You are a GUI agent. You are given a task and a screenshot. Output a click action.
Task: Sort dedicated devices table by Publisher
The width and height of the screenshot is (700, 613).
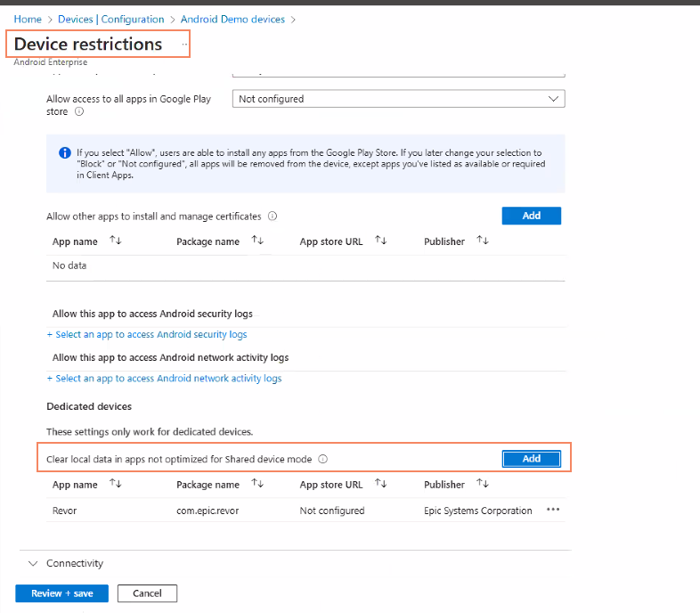[x=483, y=485]
